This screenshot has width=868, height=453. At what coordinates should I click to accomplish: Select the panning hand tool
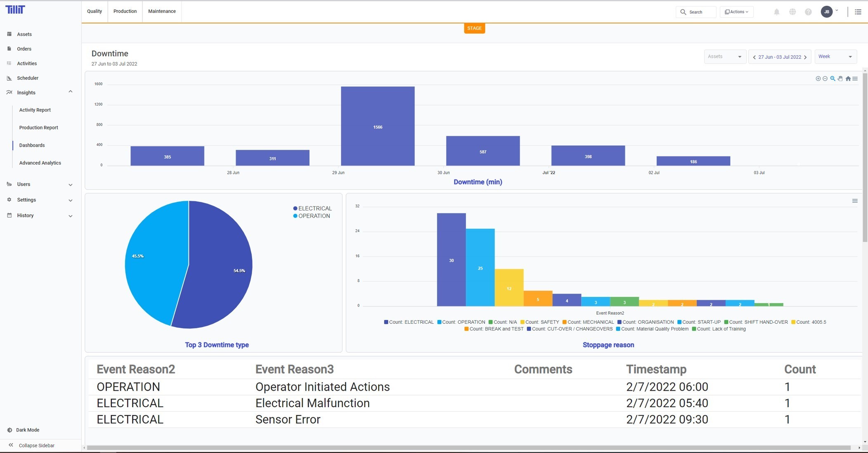point(840,78)
